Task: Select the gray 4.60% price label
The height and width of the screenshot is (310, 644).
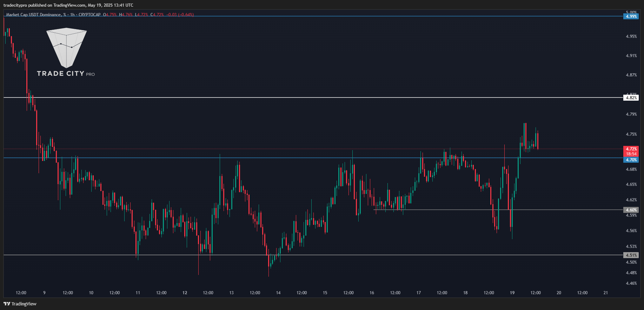Action: click(x=631, y=210)
